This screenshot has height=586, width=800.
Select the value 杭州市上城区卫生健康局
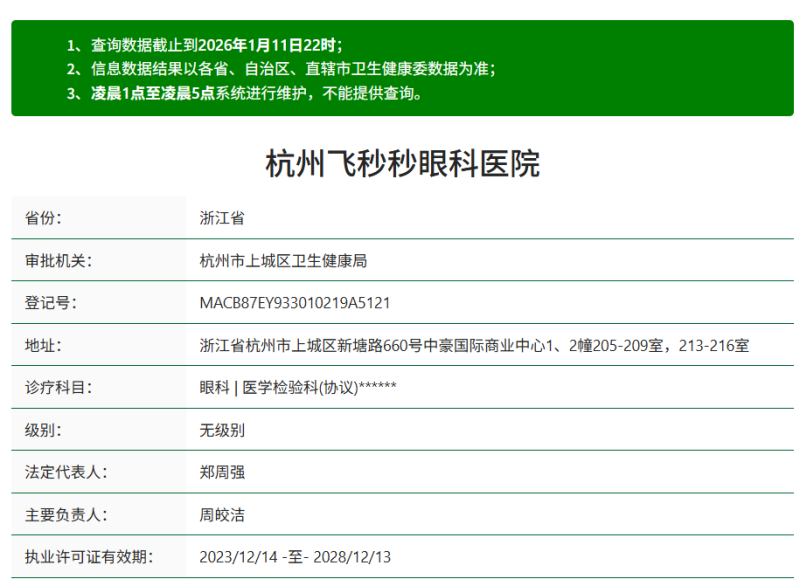[283, 261]
